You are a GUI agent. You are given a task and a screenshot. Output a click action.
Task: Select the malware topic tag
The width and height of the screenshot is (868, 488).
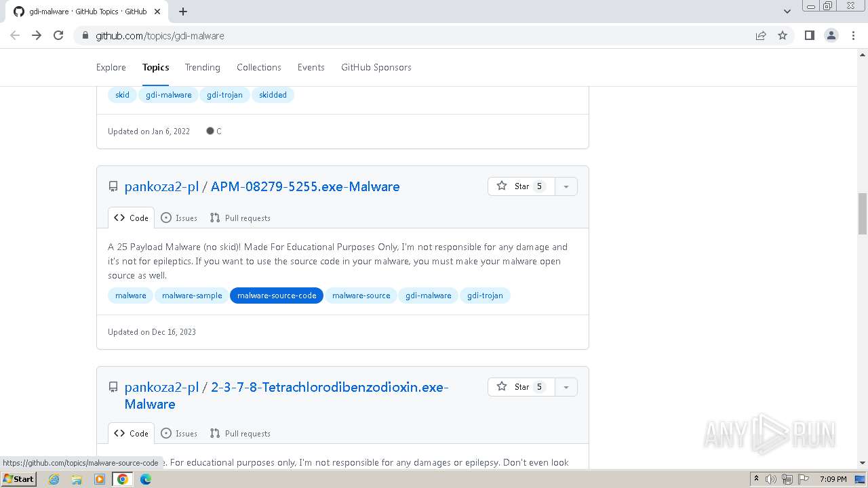(x=130, y=296)
